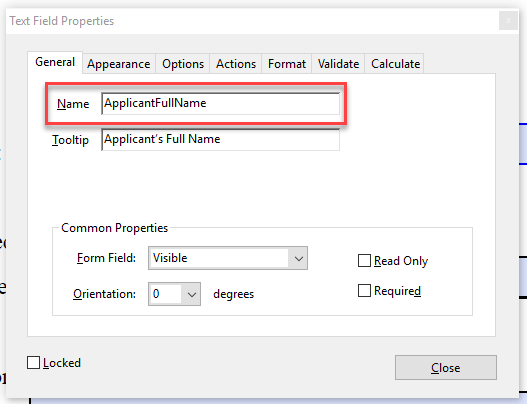
Task: Tick the Required checkbox
Action: [364, 291]
